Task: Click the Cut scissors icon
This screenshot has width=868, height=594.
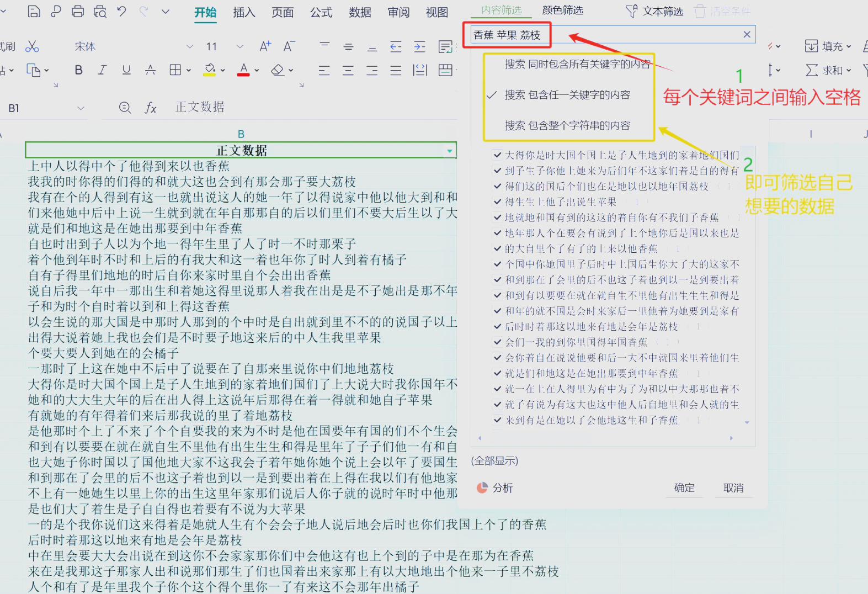Action: tap(32, 46)
